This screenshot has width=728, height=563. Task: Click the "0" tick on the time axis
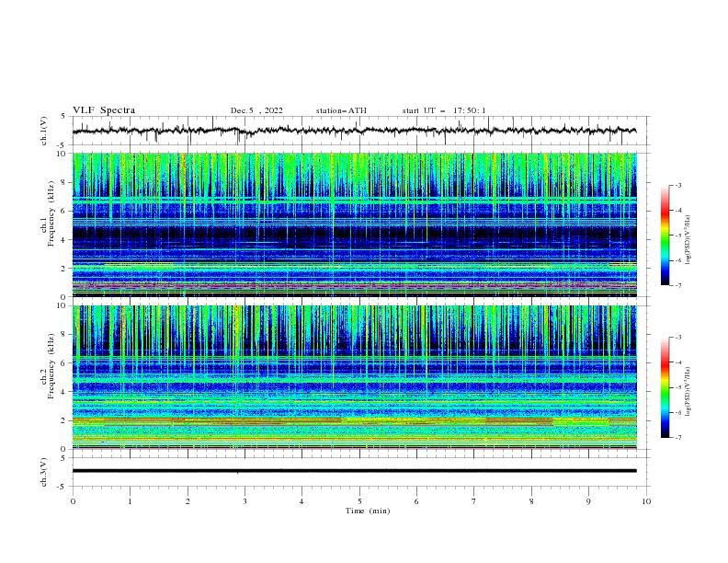point(73,501)
